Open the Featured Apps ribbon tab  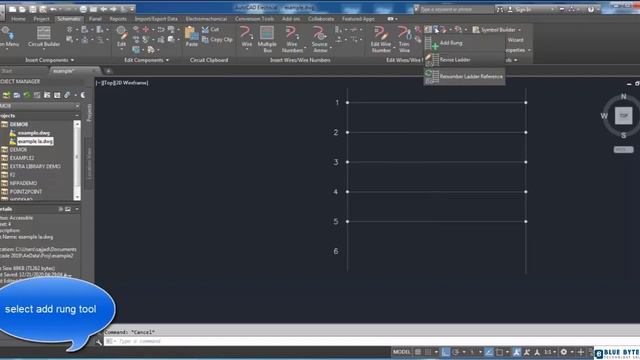(358, 19)
